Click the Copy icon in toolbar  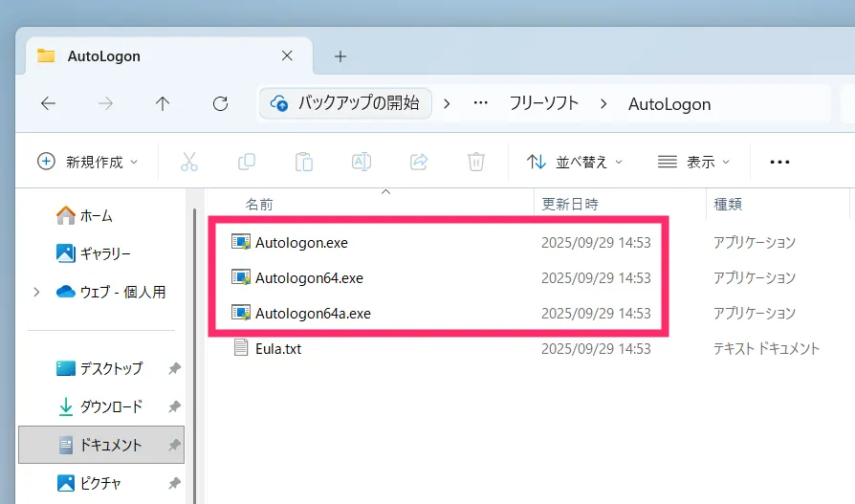[x=247, y=162]
